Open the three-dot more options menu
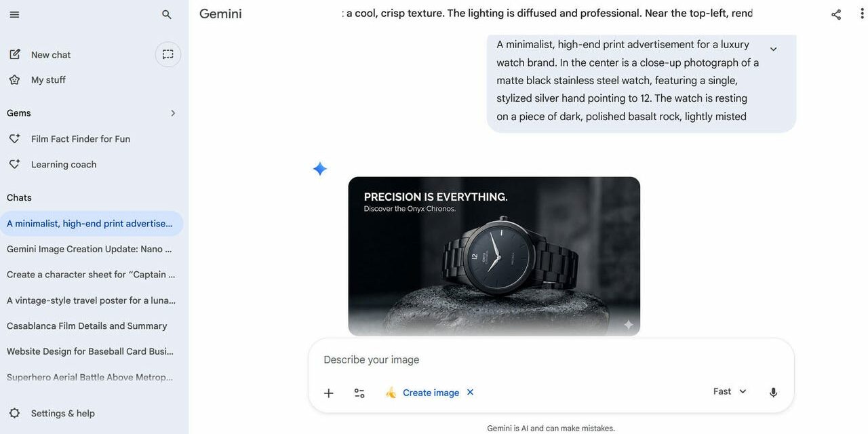 point(859,14)
